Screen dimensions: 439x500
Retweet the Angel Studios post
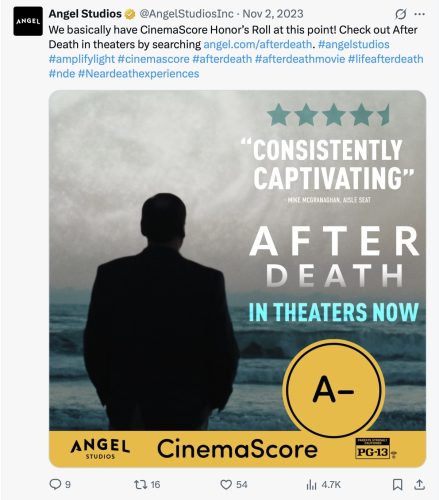tap(140, 484)
